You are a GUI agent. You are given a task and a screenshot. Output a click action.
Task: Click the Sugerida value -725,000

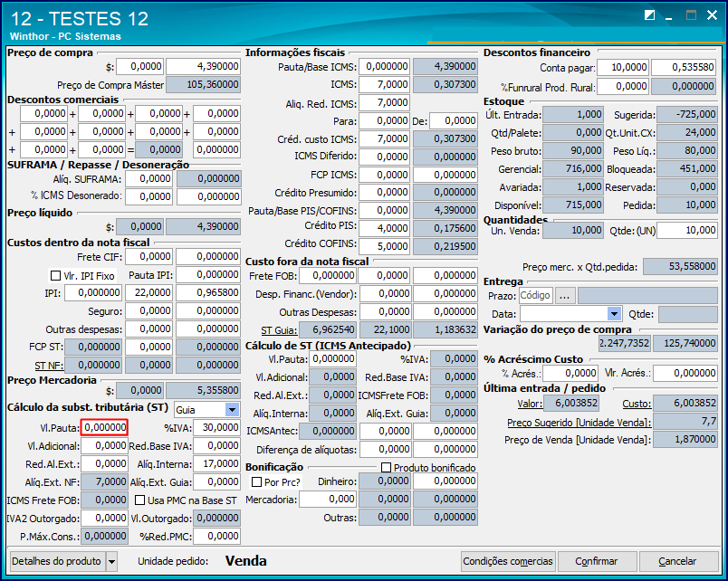687,115
